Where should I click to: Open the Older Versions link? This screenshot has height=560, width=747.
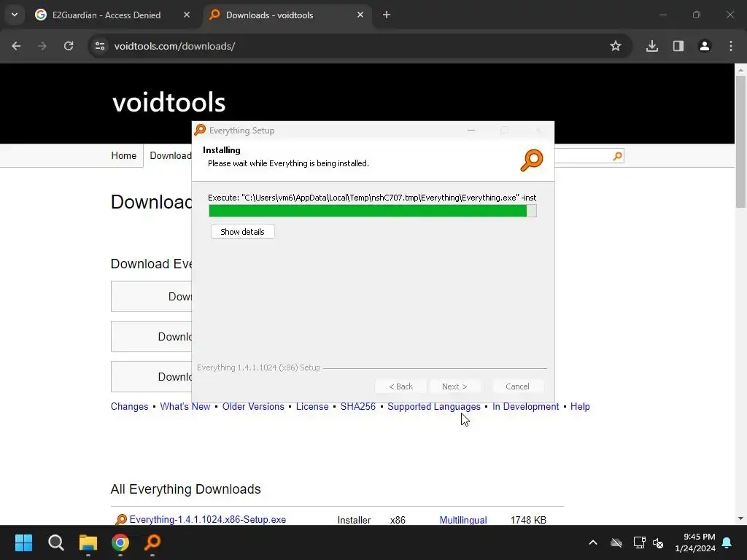tap(253, 407)
